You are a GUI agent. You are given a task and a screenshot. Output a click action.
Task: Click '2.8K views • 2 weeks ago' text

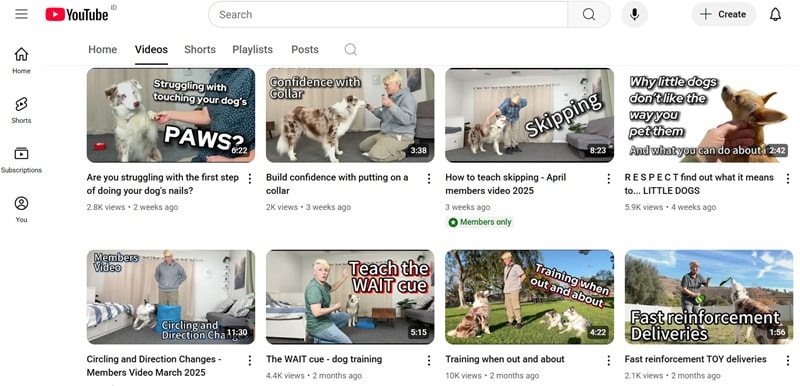click(133, 207)
